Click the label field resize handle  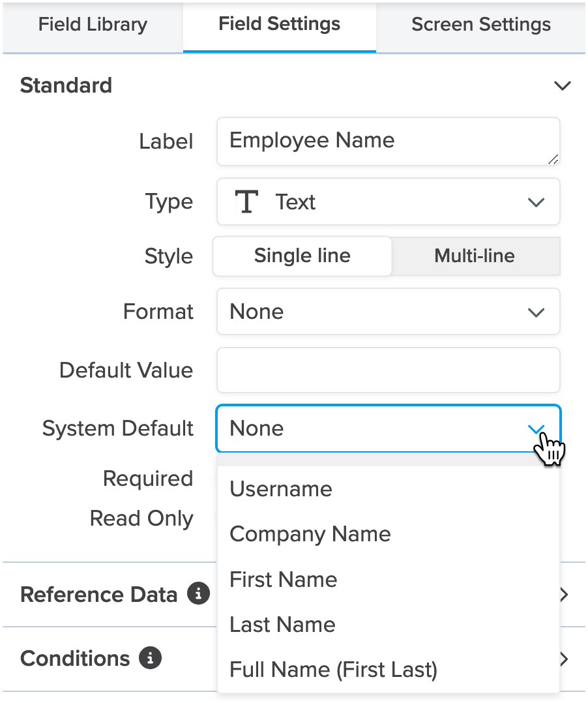pos(553,159)
